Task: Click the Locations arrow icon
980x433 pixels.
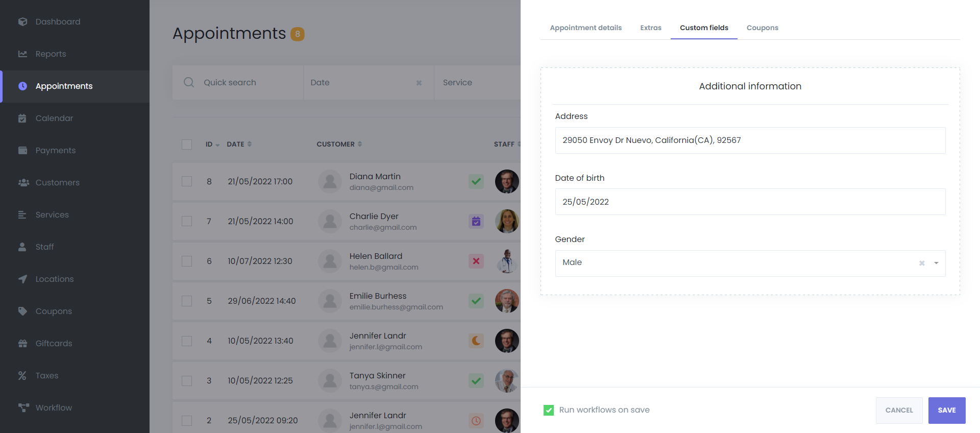Action: tap(22, 279)
